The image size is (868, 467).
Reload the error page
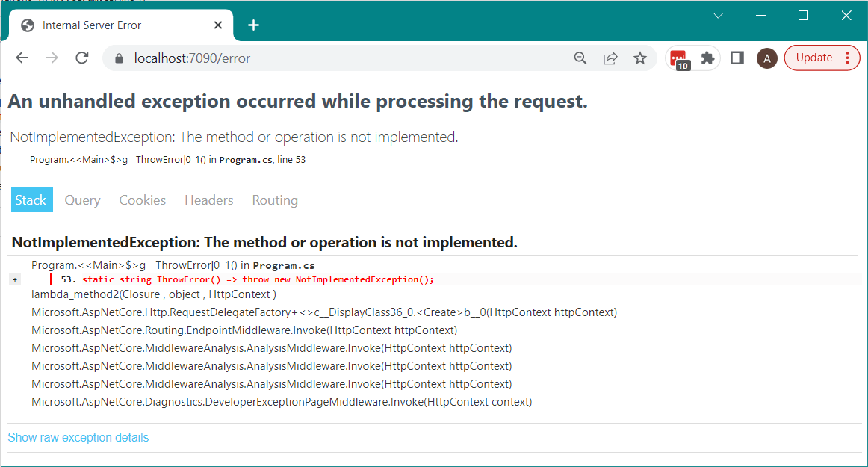[x=82, y=58]
